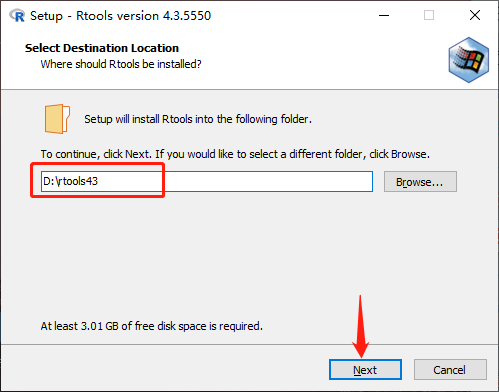Click the red arrow pointing at Next
Image resolution: width=499 pixels, height=392 pixels.
(x=360, y=326)
